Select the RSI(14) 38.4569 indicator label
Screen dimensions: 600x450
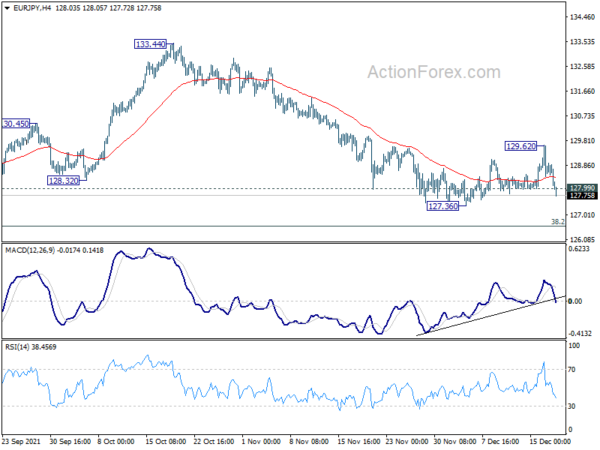(x=31, y=347)
